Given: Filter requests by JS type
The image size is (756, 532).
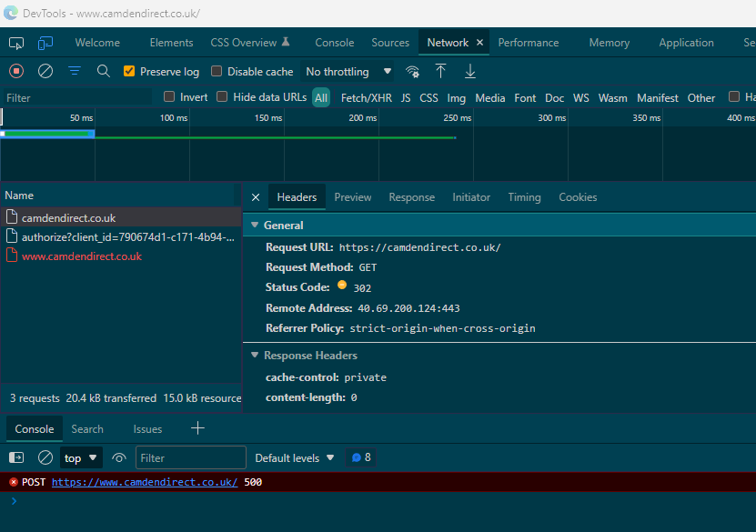Looking at the screenshot, I should [406, 98].
